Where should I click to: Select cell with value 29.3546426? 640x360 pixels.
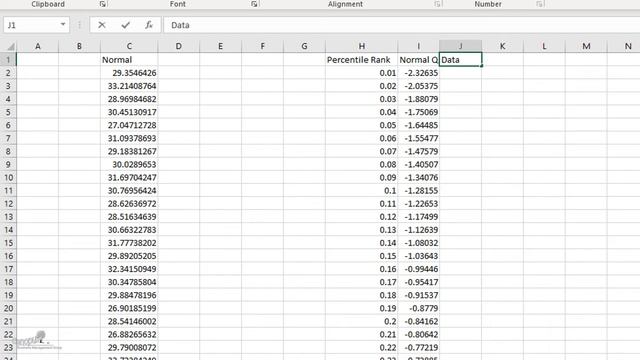pyautogui.click(x=129, y=73)
